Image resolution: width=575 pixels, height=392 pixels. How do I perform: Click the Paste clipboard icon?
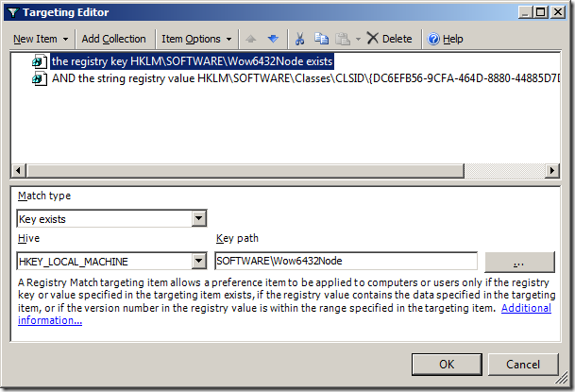[341, 39]
